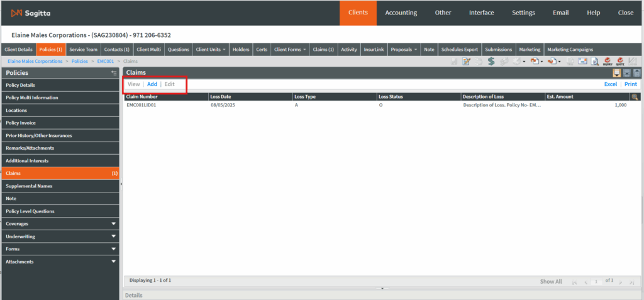This screenshot has height=300, width=644.
Task: Click the dollar sign payment icon
Action: (x=491, y=61)
